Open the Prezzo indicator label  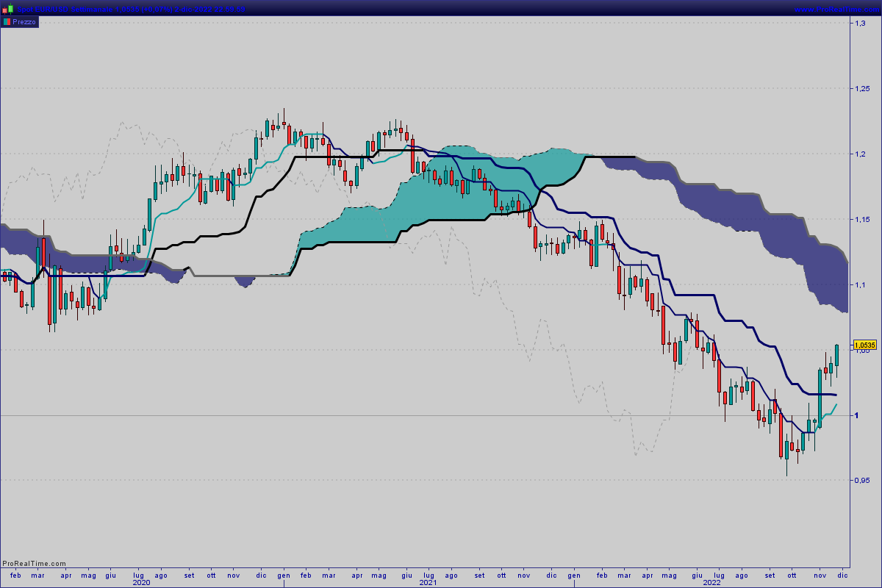(24, 22)
